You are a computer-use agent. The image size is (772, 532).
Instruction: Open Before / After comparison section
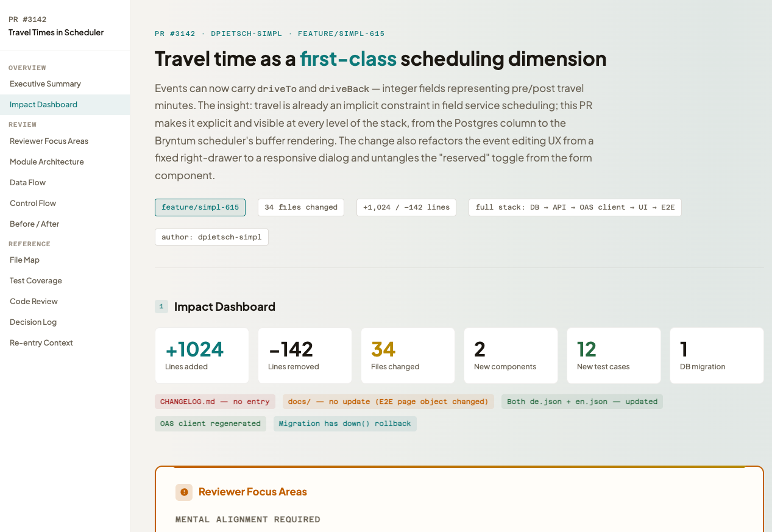point(35,224)
